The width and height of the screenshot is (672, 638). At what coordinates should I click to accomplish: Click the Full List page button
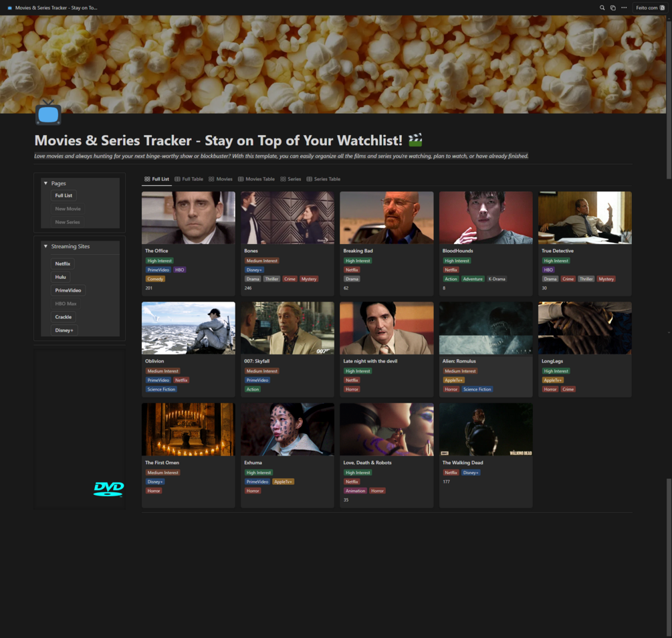pyautogui.click(x=64, y=195)
